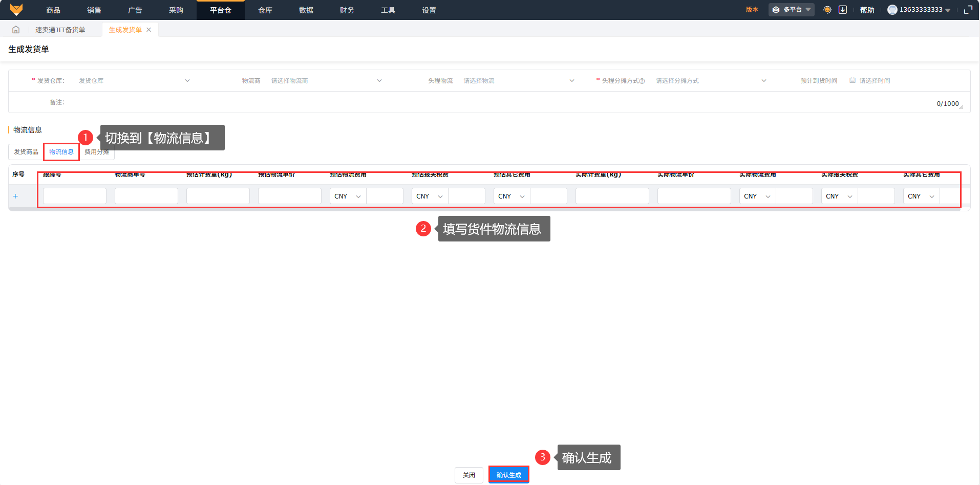Open the 头程物流 dropdown
Viewport: 980px width, 485px height.
click(519, 81)
